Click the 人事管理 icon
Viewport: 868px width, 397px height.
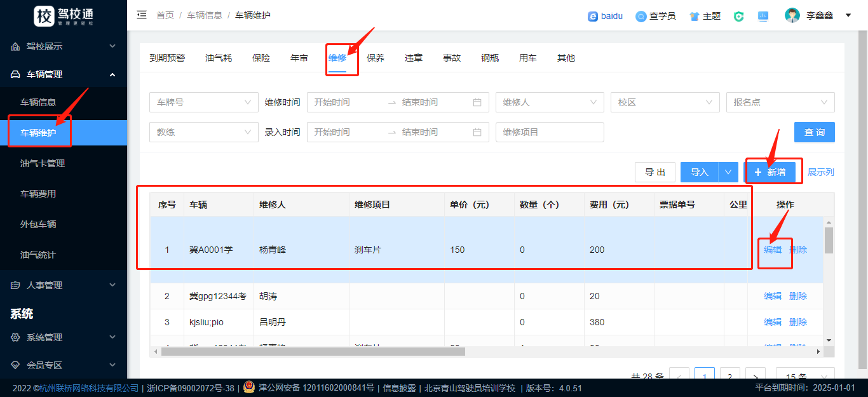(15, 285)
